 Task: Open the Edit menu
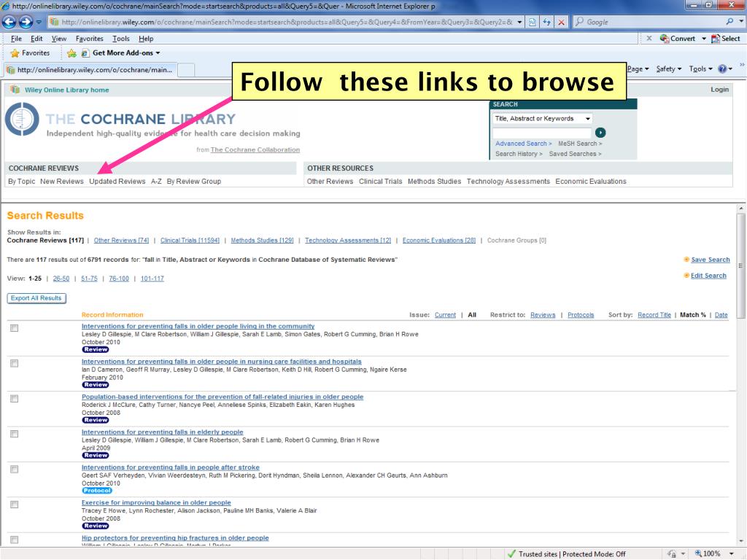click(x=36, y=39)
